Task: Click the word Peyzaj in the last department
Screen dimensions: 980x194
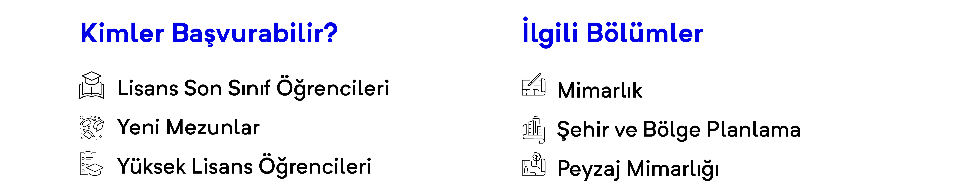Action: point(589,169)
